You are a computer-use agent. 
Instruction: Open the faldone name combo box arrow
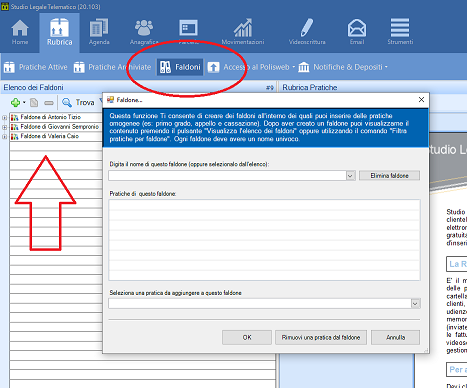(x=350, y=176)
